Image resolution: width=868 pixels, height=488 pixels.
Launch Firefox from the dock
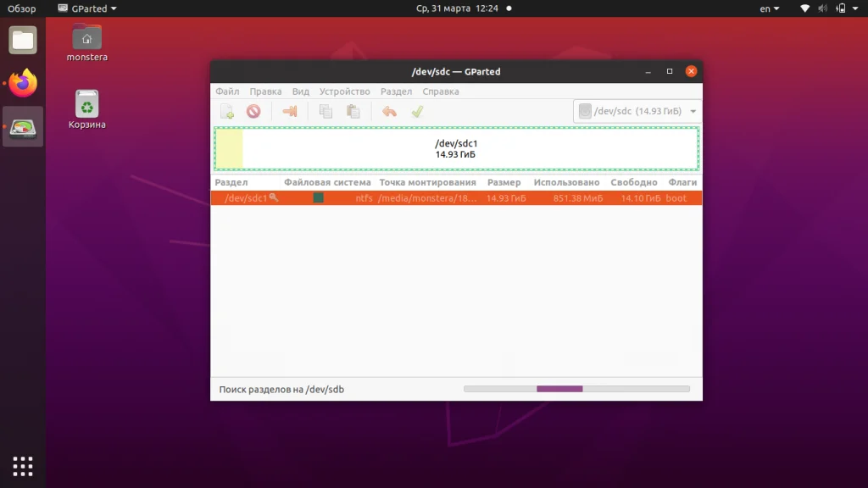point(22,84)
